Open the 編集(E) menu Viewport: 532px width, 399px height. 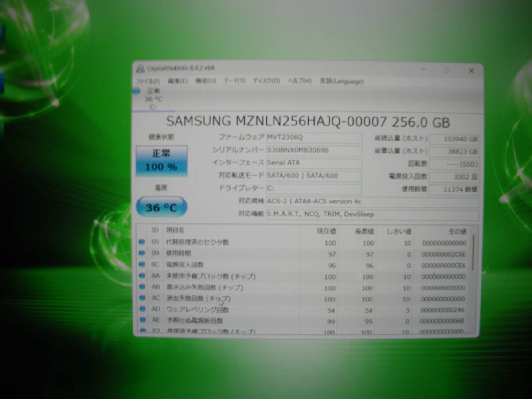point(178,82)
